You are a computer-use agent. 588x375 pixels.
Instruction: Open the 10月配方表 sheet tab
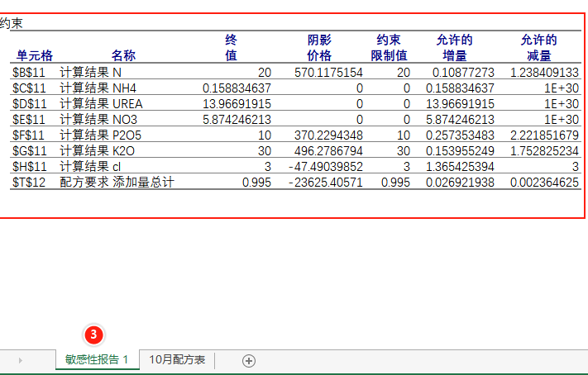[x=177, y=359]
